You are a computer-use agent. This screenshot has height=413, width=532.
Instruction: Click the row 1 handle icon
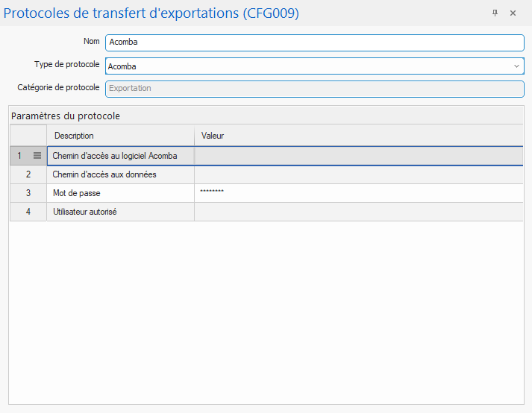point(37,156)
